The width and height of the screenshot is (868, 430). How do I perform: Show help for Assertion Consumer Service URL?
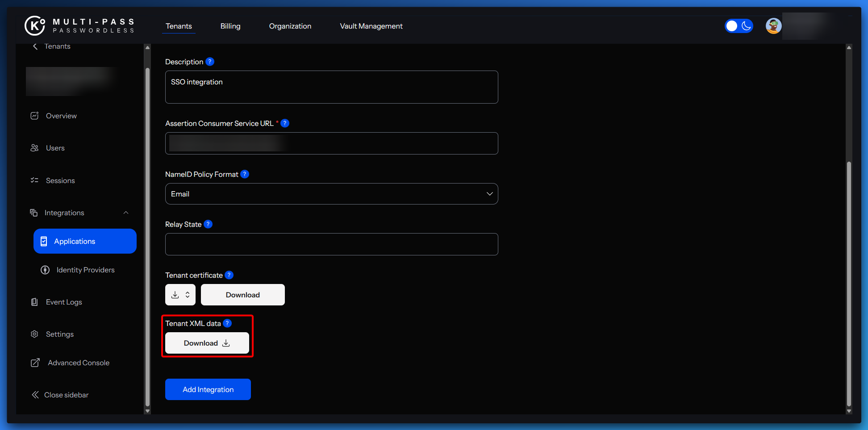(x=285, y=123)
